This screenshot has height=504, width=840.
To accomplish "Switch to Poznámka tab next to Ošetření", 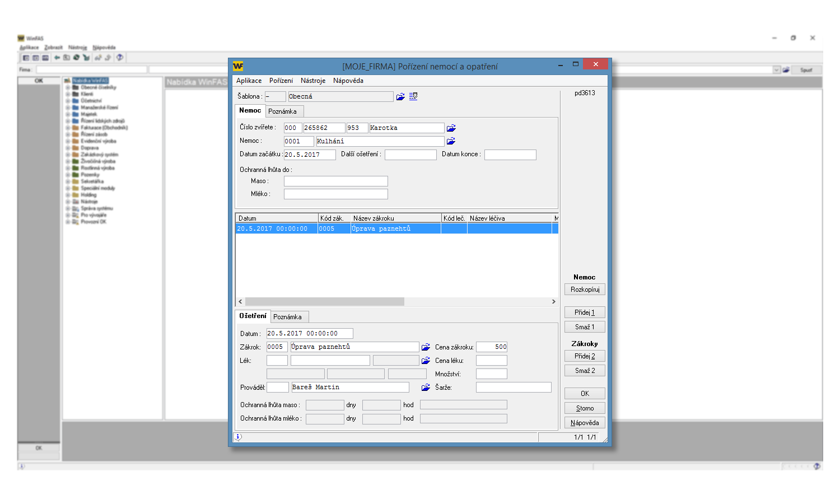I will coord(287,317).
